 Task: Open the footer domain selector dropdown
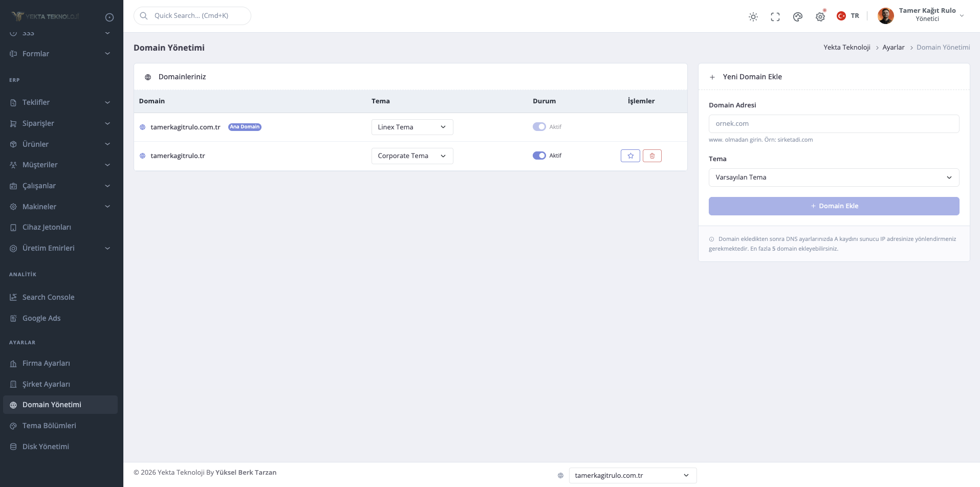click(632, 475)
